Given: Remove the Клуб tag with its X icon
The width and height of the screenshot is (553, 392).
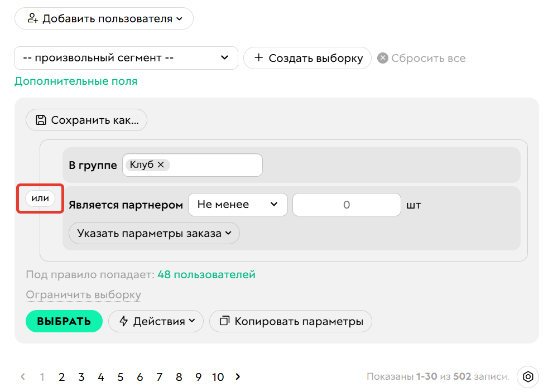Looking at the screenshot, I should [x=160, y=164].
